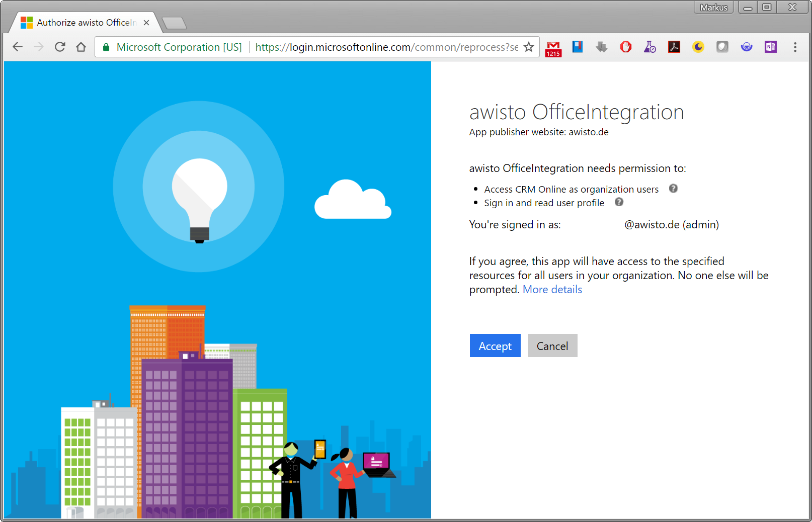View the green padlock security info
812x522 pixels.
pyautogui.click(x=106, y=47)
